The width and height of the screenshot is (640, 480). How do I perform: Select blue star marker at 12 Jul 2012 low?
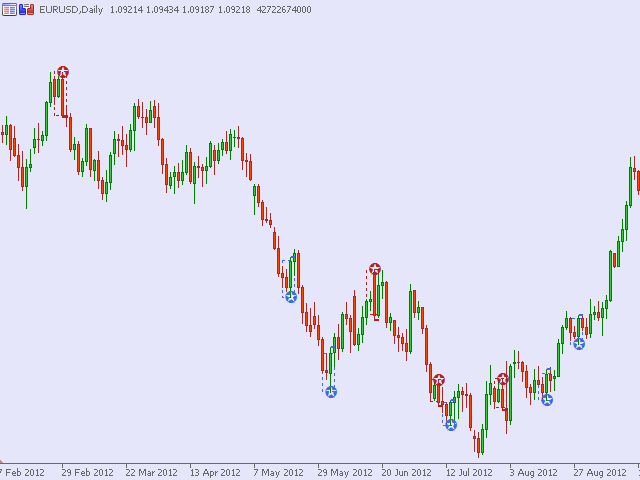pos(451,425)
